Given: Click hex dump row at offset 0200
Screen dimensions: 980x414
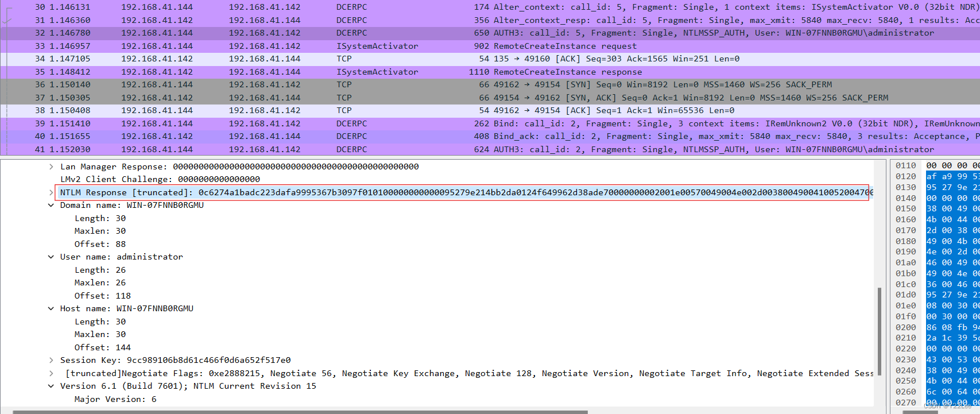Looking at the screenshot, I should click(x=937, y=327).
